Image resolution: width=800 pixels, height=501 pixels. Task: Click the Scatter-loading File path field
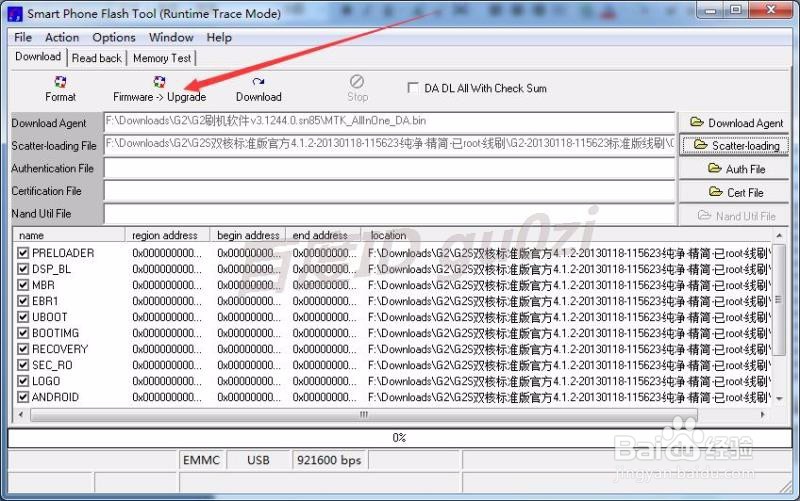(x=389, y=144)
